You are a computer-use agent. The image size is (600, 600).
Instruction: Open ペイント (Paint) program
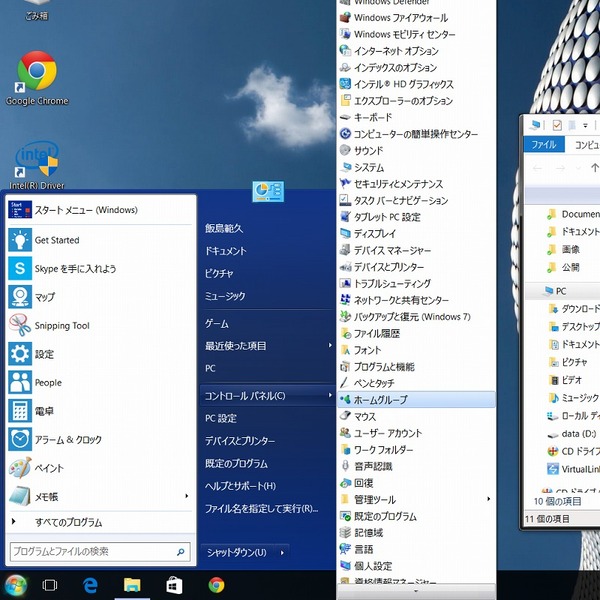[48, 468]
